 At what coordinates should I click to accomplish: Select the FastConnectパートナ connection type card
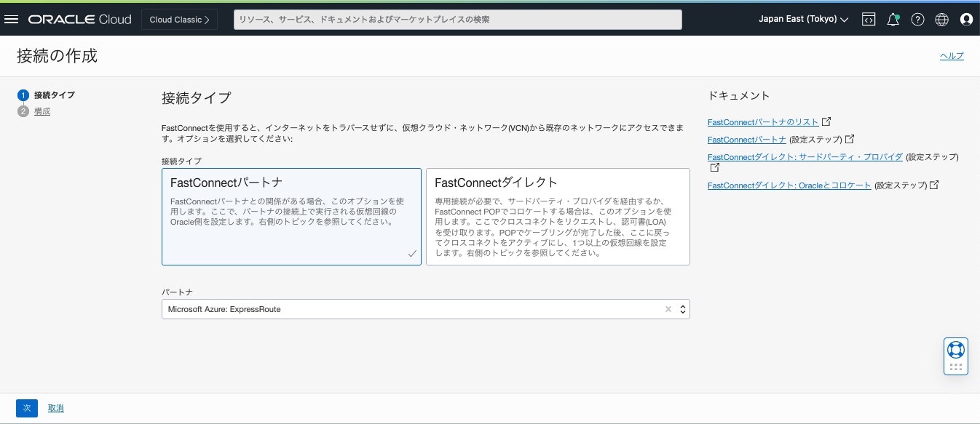tap(291, 217)
